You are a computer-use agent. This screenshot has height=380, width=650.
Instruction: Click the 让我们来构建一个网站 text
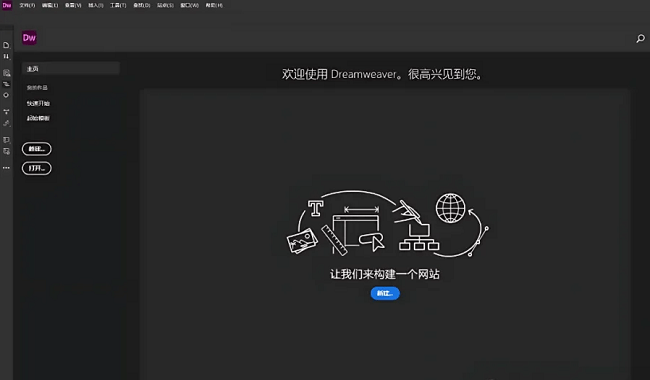385,274
